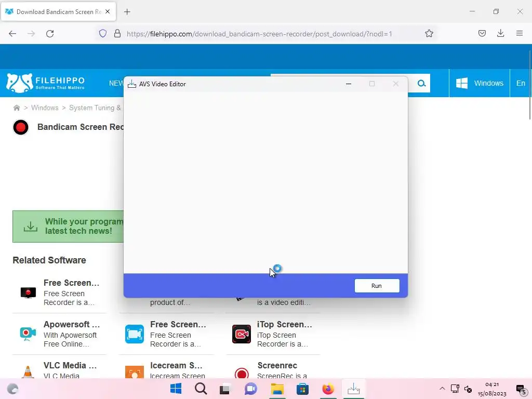The image size is (532, 399).
Task: Click the page vertical scrollbar
Action: coord(529,85)
